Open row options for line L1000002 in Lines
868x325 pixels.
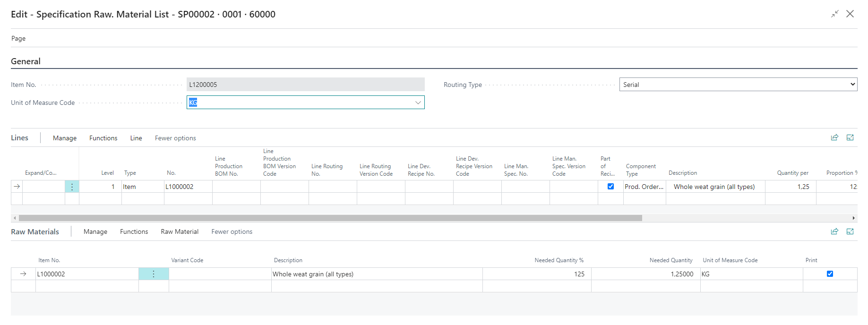click(72, 187)
